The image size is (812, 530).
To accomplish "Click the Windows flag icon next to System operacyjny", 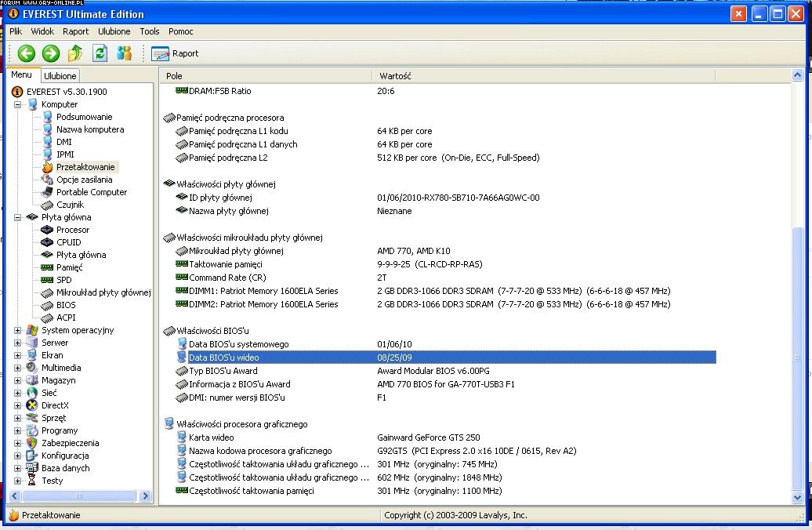I will (x=32, y=330).
